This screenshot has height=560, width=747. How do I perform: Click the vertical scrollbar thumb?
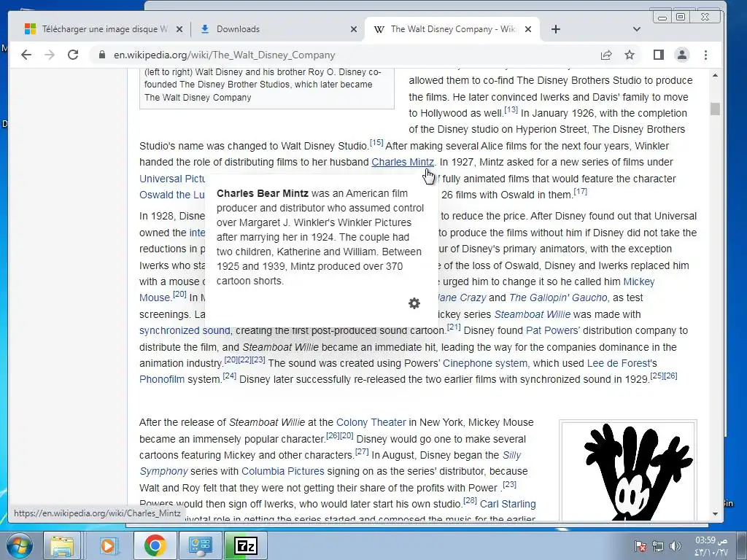715,109
